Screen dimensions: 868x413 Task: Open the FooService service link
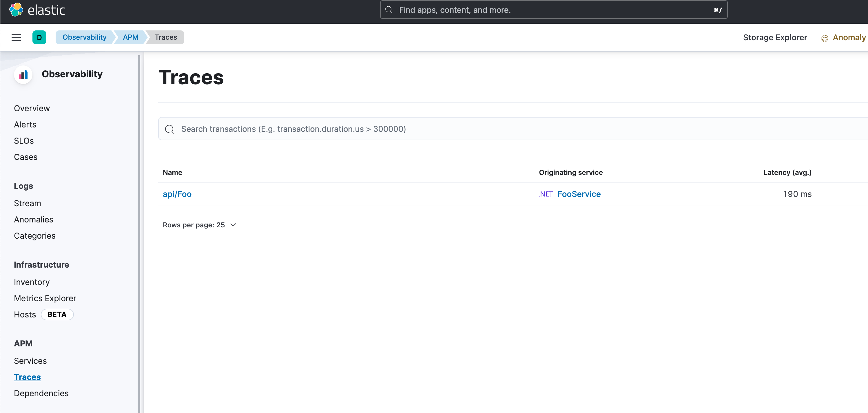click(x=579, y=194)
